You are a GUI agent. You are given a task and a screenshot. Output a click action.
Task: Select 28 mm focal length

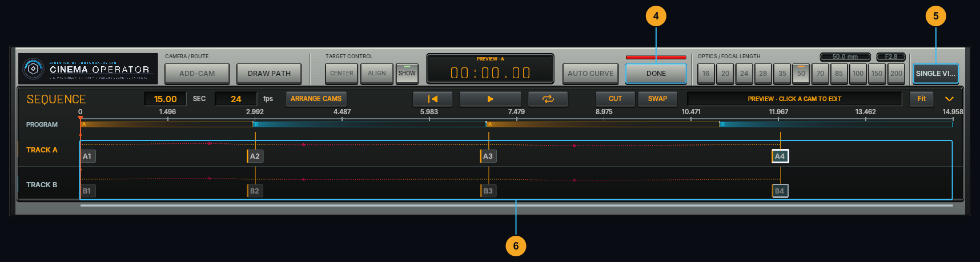763,74
